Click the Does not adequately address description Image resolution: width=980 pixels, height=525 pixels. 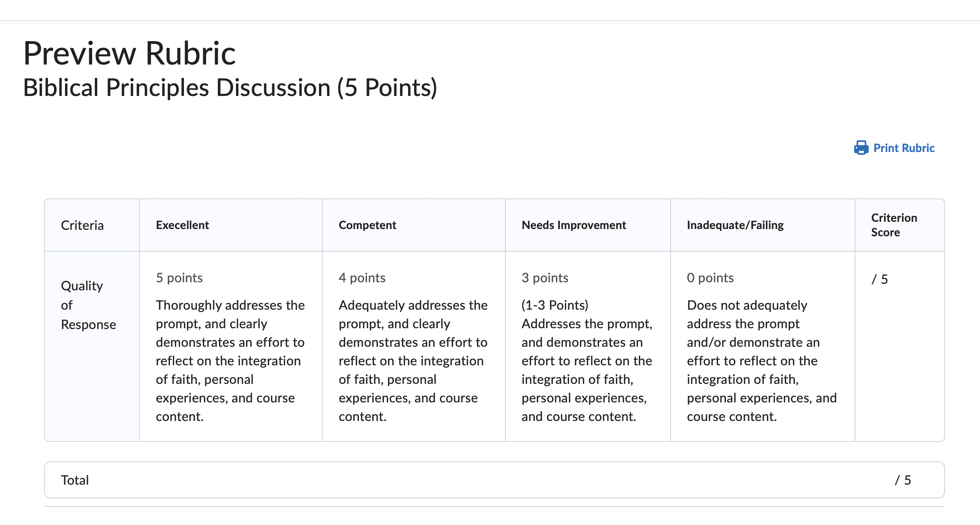762,361
